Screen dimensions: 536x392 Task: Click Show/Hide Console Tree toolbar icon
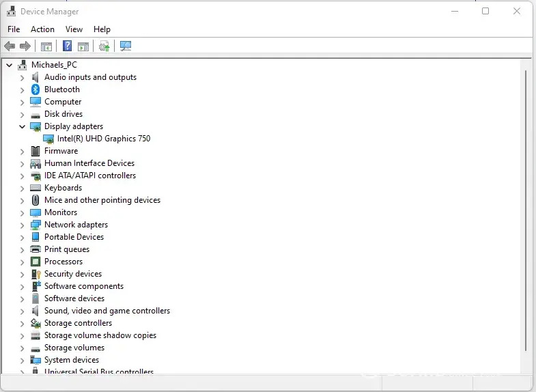[x=46, y=46]
